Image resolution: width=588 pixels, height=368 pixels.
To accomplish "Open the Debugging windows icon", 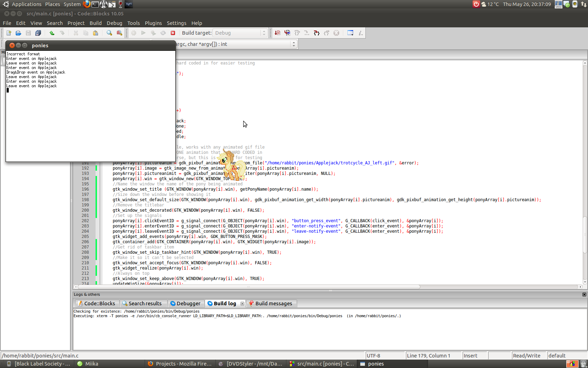I will tap(350, 33).
